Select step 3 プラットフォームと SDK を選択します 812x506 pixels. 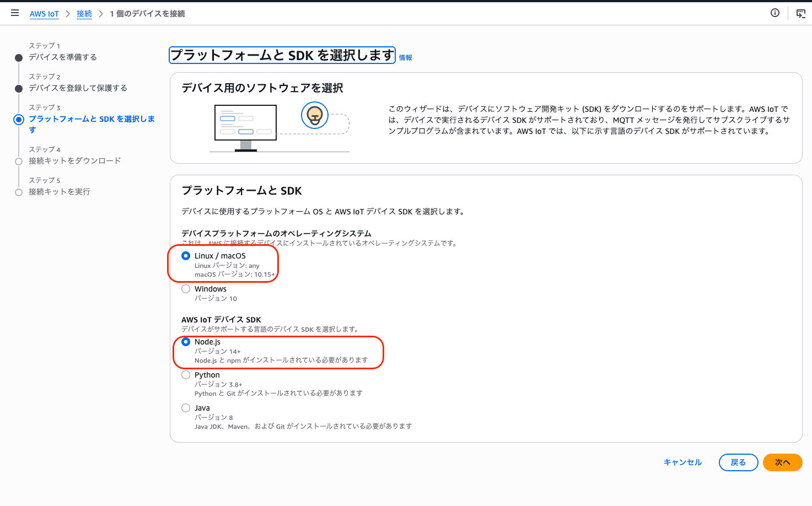click(x=92, y=124)
